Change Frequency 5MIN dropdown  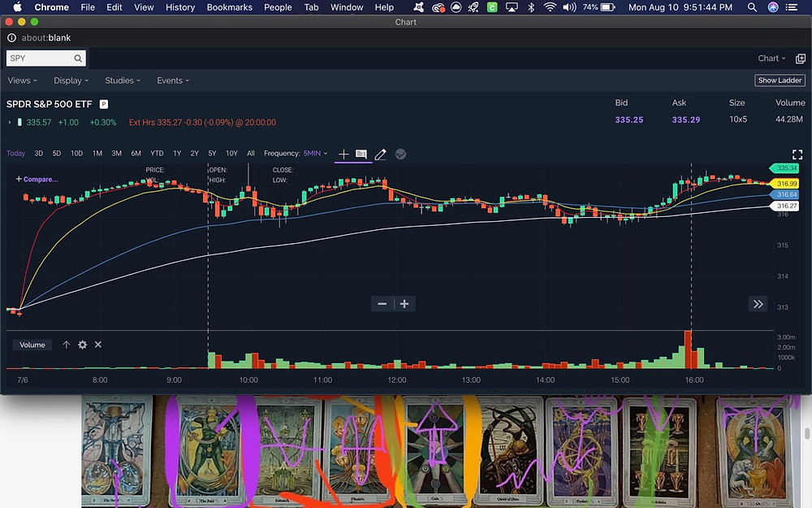[x=315, y=154]
